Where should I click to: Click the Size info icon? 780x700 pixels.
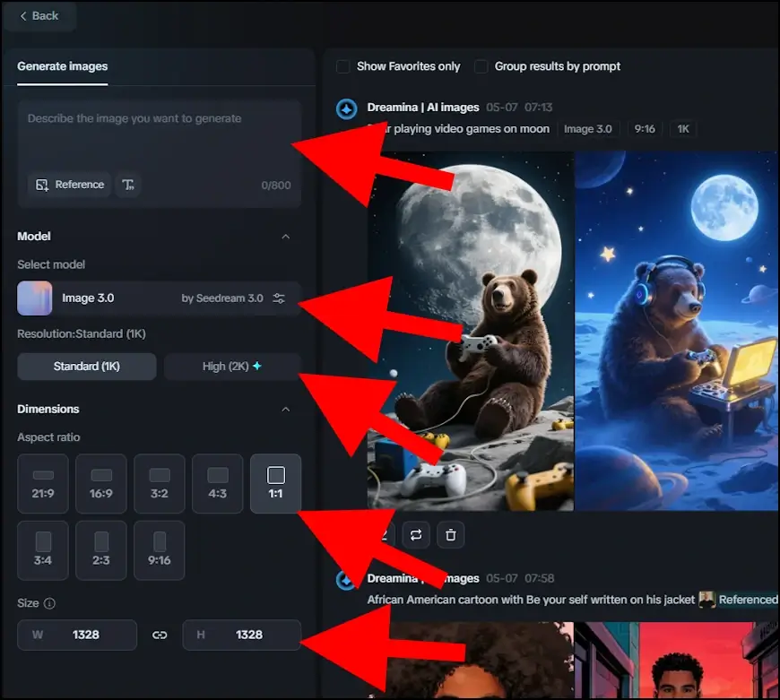[x=49, y=603]
